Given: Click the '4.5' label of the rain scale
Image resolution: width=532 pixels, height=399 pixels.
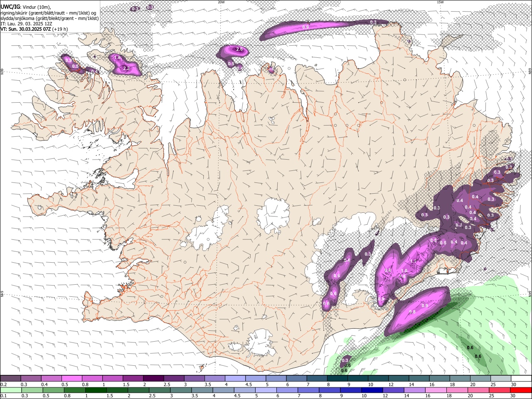Looking at the screenshot, I should [x=237, y=396].
